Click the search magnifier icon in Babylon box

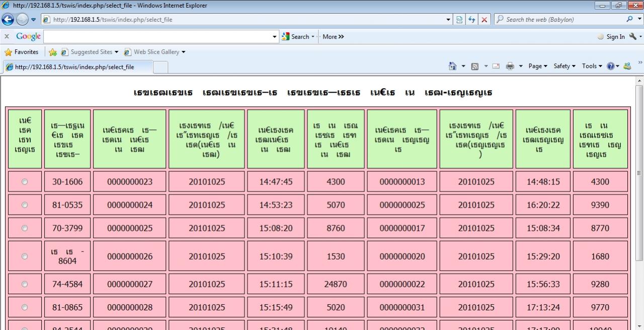pos(630,20)
